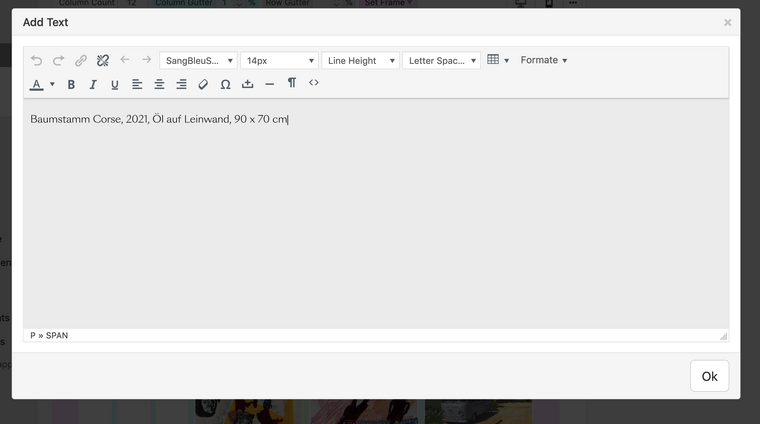
Task: Open source code view icon
Action: 313,83
